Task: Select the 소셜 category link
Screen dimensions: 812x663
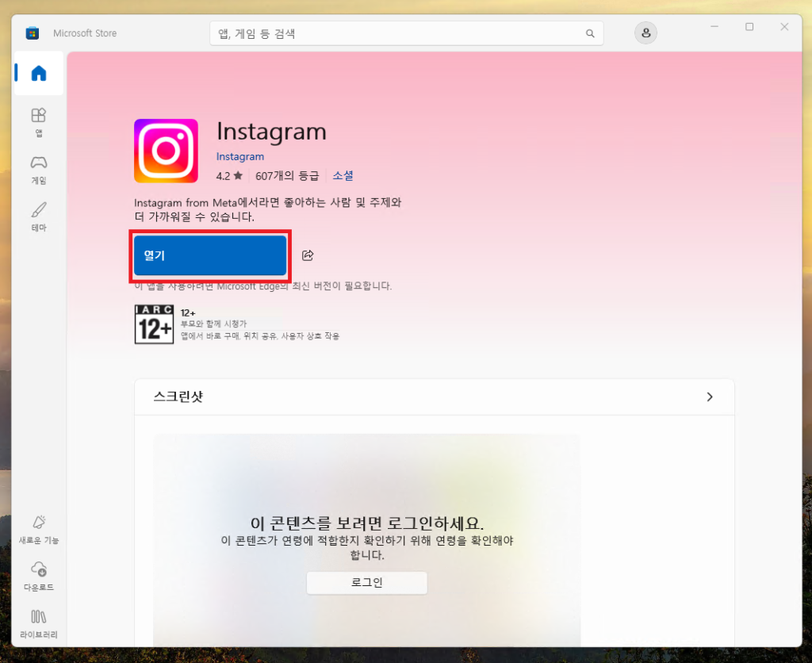Action: pyautogui.click(x=343, y=176)
